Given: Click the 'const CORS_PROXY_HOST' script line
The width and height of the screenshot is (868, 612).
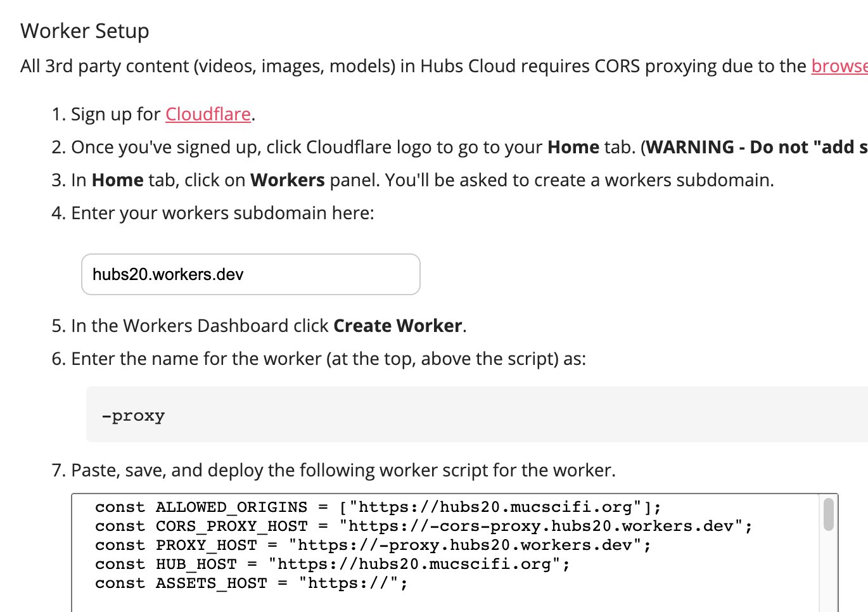Looking at the screenshot, I should click(424, 526).
